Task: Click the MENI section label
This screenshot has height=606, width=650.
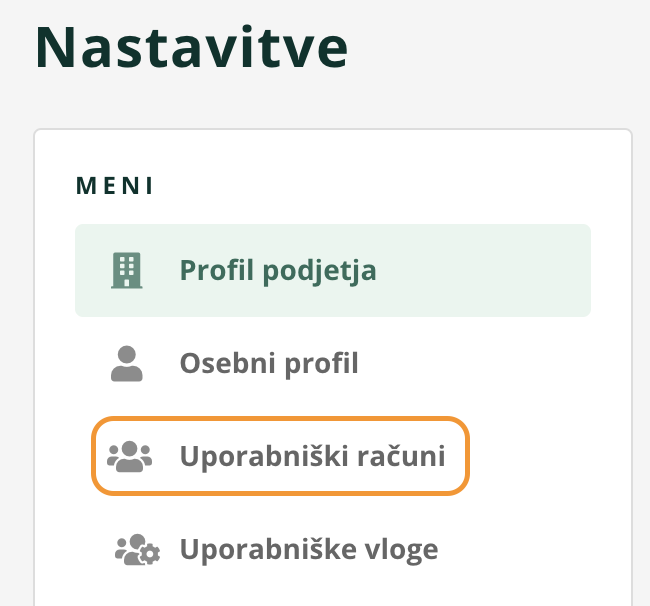Action: tap(115, 185)
